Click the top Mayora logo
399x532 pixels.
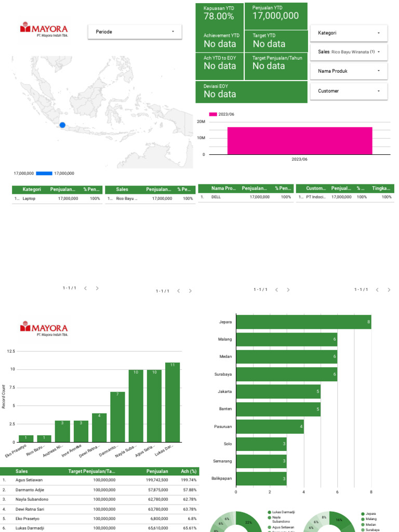point(44,30)
